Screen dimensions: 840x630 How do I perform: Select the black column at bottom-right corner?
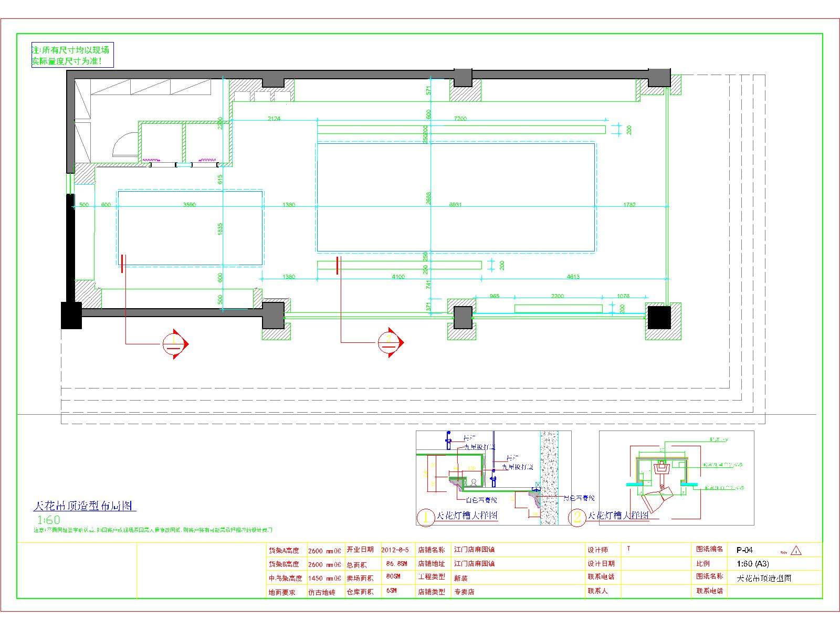point(659,318)
